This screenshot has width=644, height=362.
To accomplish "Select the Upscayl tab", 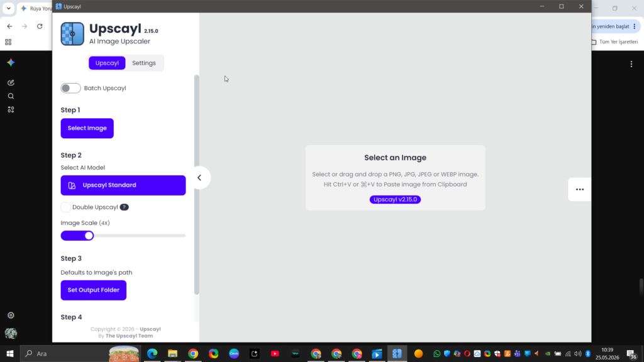I will coord(107,63).
